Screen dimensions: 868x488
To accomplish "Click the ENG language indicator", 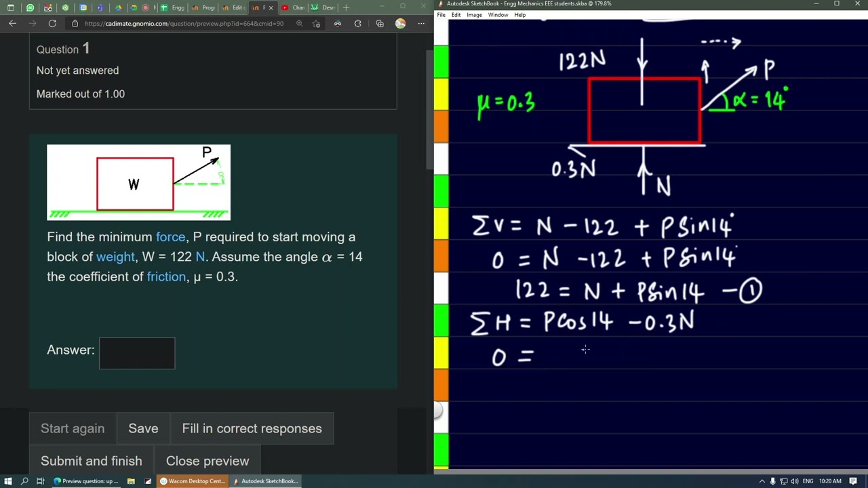I will click(x=807, y=481).
